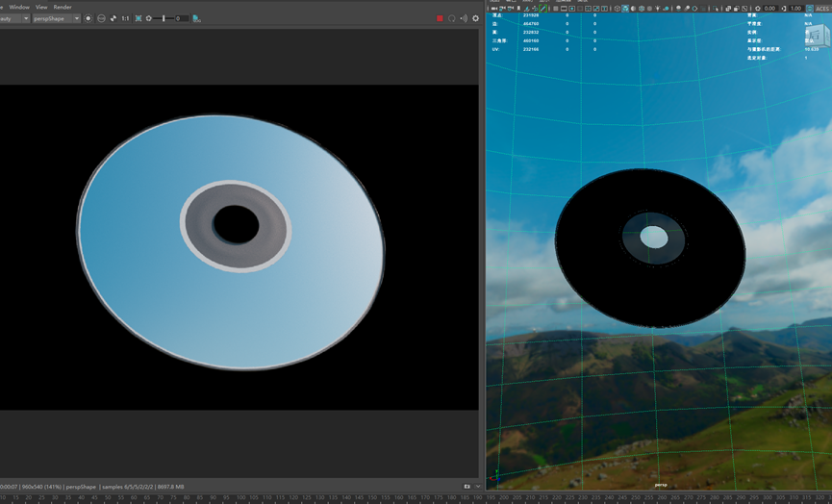Open the Render menu in Arnold RenderView

coord(63,7)
